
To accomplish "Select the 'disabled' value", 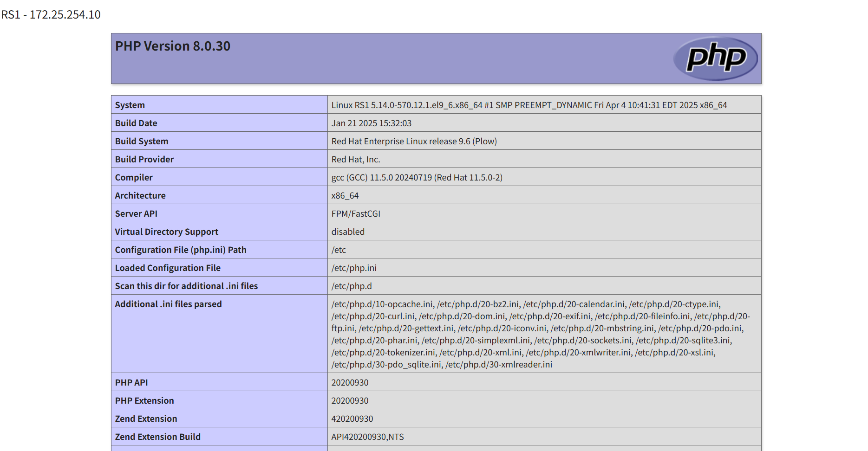I will coord(348,232).
